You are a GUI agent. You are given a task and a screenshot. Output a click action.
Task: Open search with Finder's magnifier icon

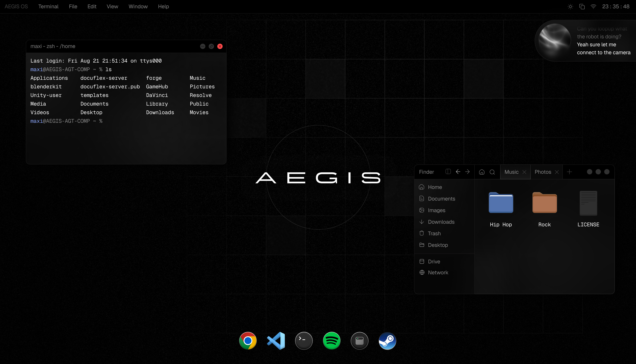(x=492, y=172)
